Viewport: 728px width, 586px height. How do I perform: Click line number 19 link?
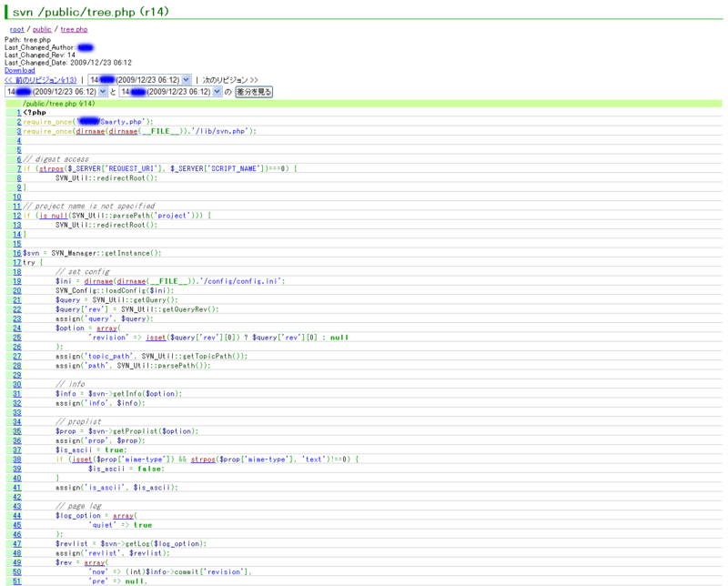pos(17,281)
